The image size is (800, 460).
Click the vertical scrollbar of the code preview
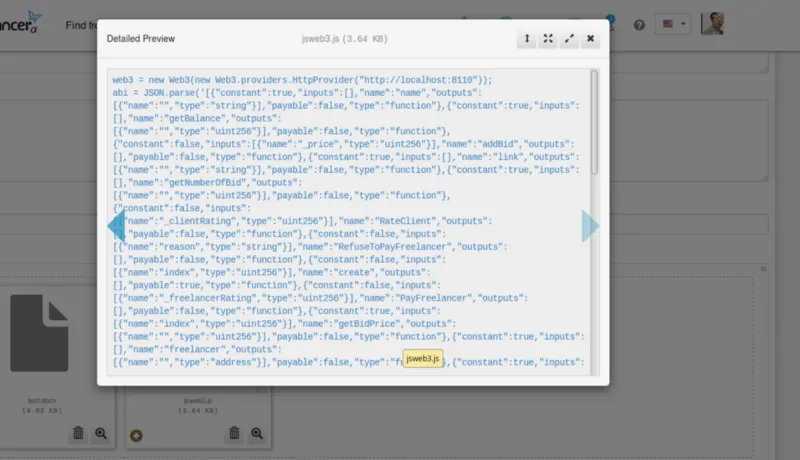tap(594, 122)
